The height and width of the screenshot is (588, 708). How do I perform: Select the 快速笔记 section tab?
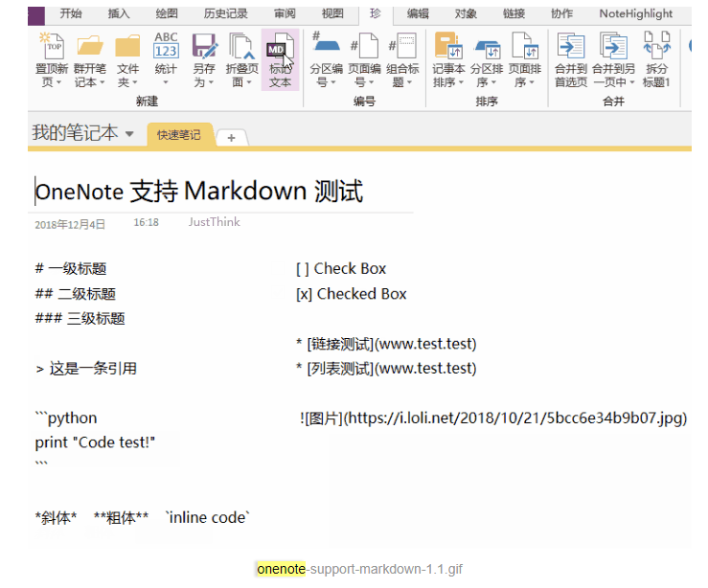[x=179, y=134]
